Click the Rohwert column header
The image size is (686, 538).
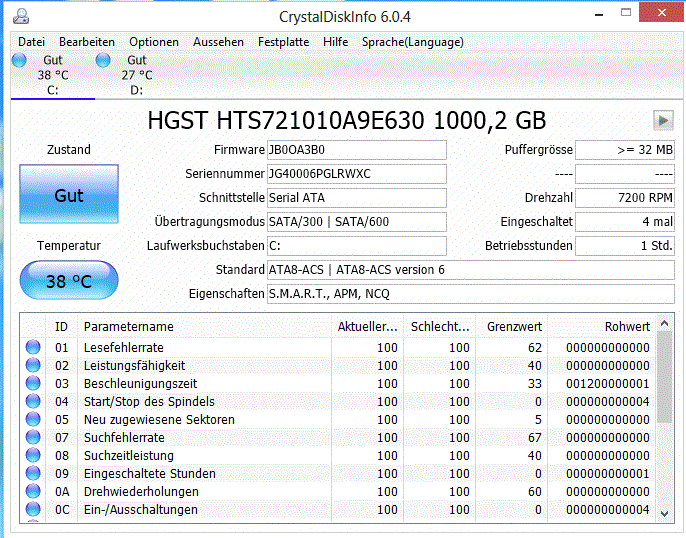(602, 327)
